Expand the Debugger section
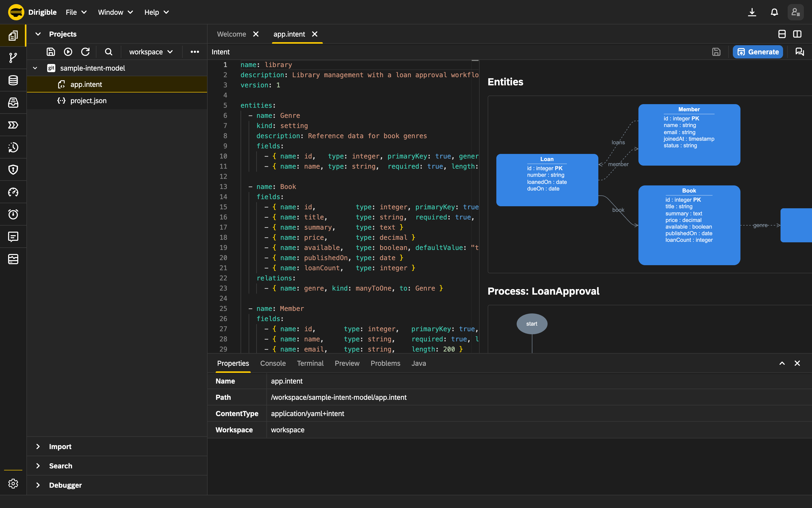The image size is (812, 508). tap(38, 485)
